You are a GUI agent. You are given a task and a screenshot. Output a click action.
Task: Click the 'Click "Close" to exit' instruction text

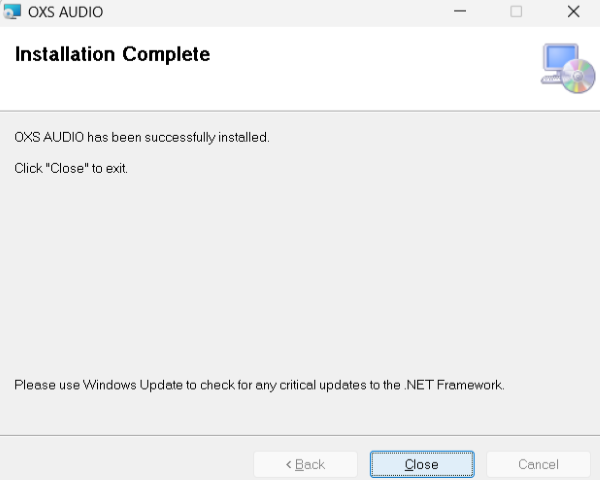[x=71, y=168]
